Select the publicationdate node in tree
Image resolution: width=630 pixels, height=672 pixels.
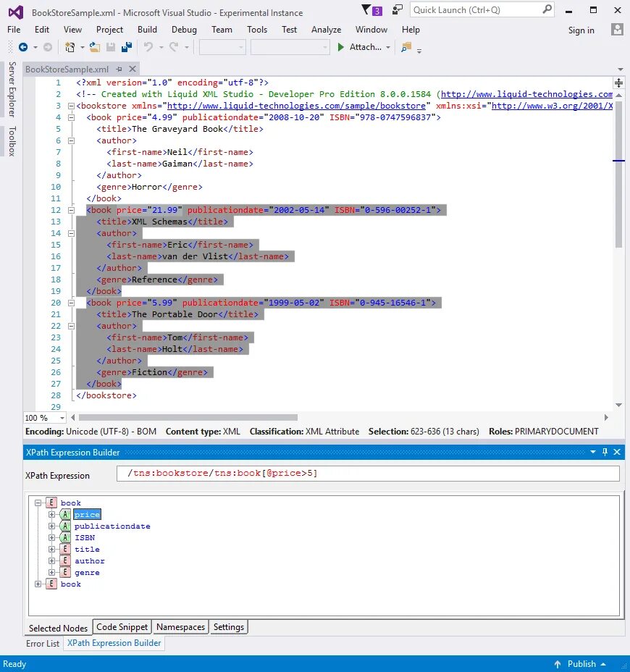click(112, 526)
